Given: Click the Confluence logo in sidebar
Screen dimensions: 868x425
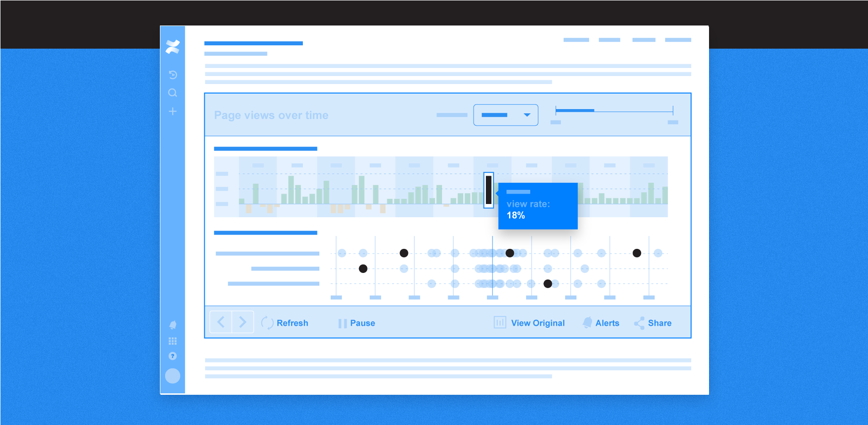Looking at the screenshot, I should point(173,47).
